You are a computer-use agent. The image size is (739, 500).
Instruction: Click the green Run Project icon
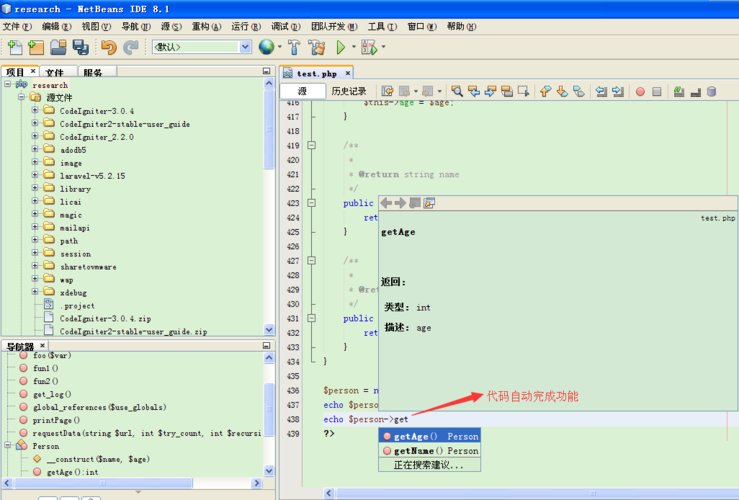point(341,47)
